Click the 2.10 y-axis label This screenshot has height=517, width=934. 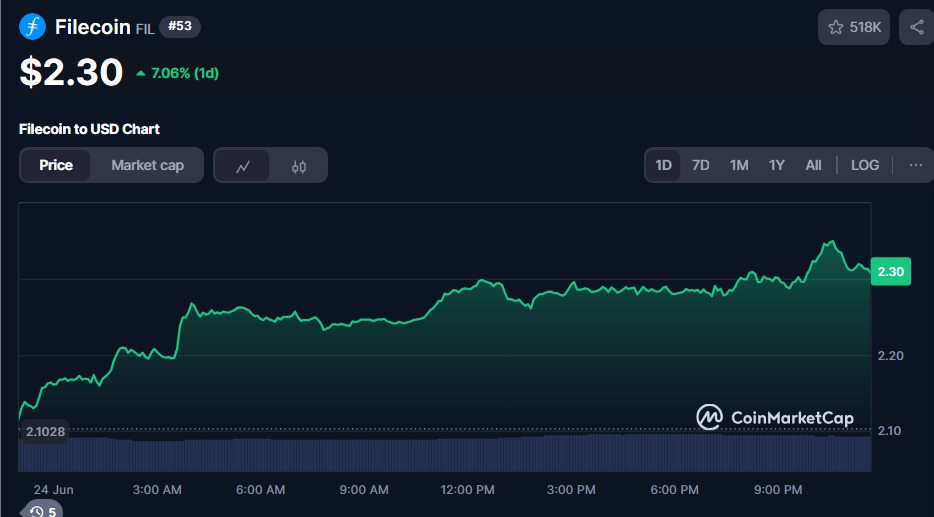pos(891,431)
